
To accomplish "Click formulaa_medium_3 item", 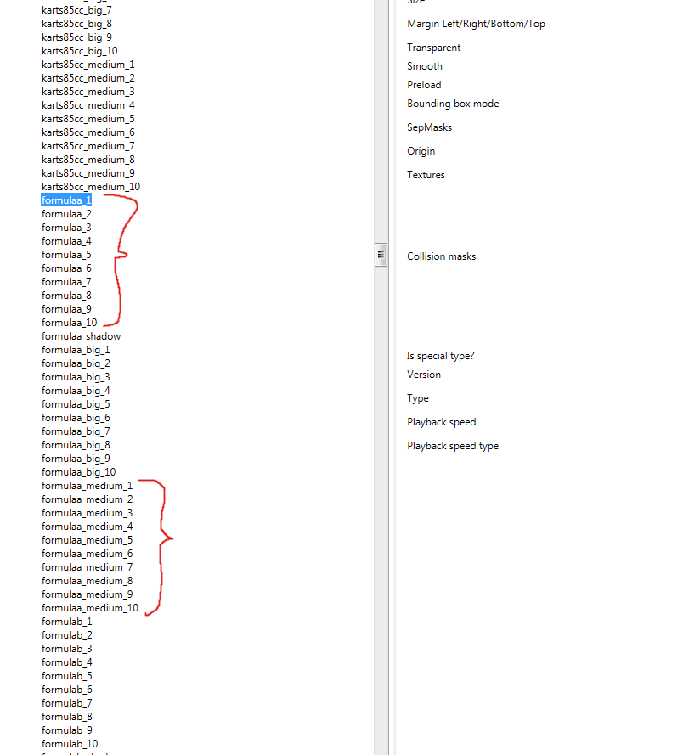I will coord(87,513).
